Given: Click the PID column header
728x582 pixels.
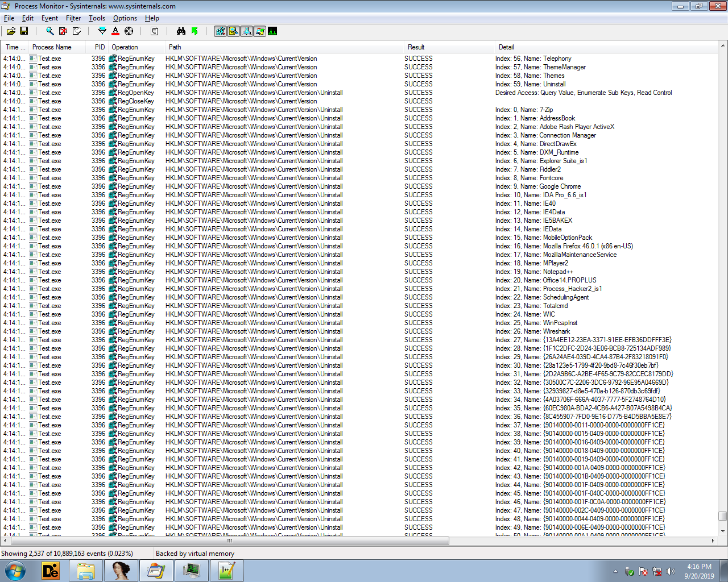Looking at the screenshot, I should pyautogui.click(x=97, y=47).
